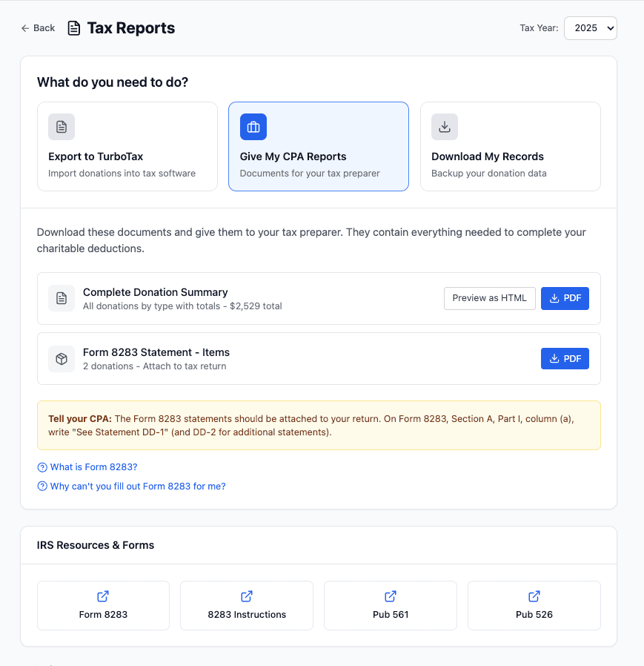644x666 pixels.
Task: Download Complete Donation Summary PDF
Action: click(x=565, y=298)
